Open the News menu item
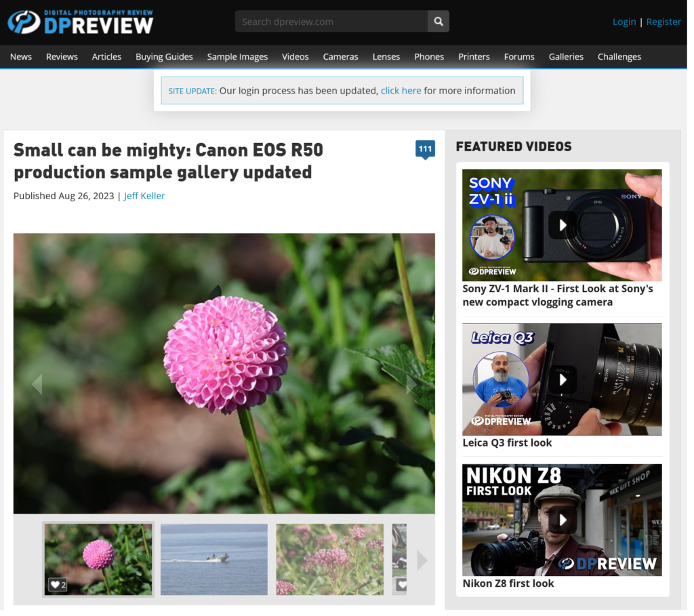 pyautogui.click(x=20, y=57)
